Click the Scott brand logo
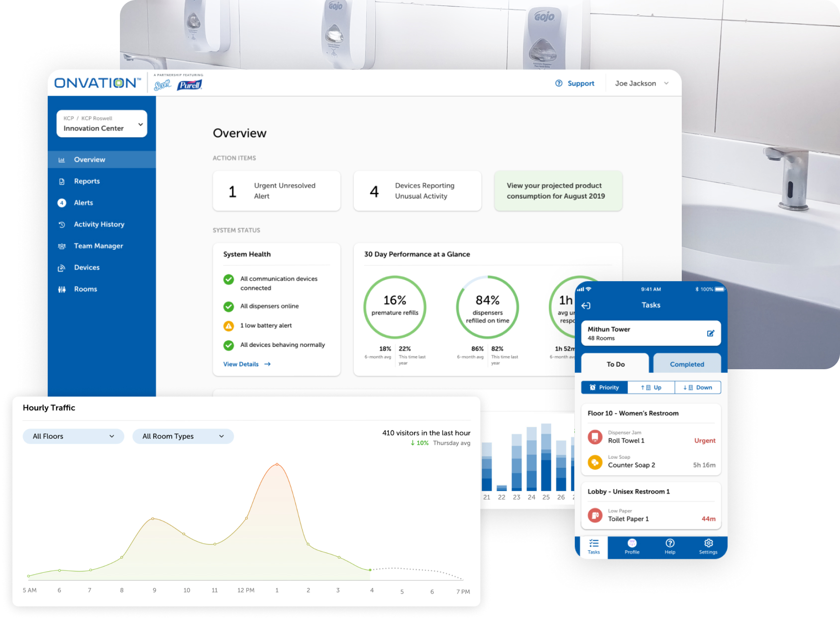 [162, 85]
